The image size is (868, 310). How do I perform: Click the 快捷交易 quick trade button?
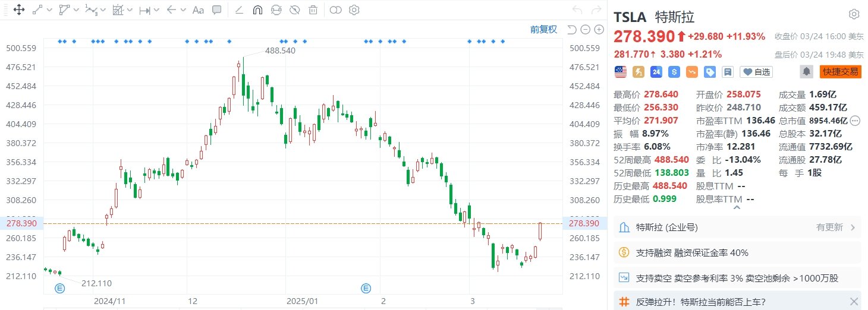840,72
